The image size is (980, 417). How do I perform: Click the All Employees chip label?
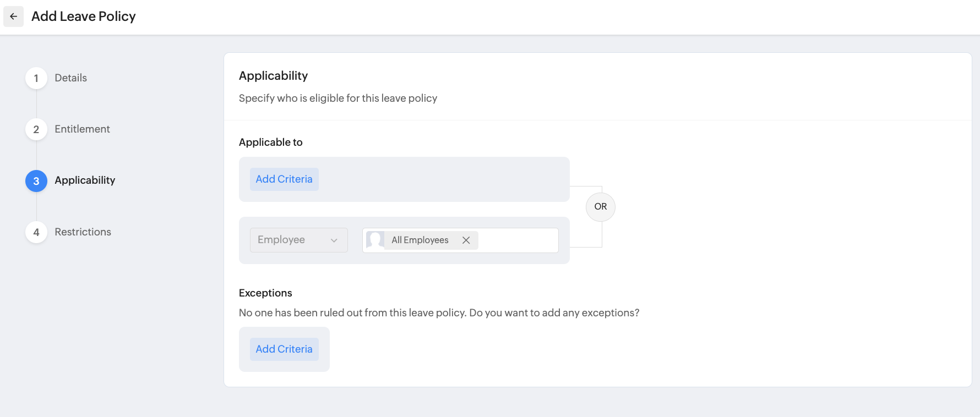click(420, 240)
